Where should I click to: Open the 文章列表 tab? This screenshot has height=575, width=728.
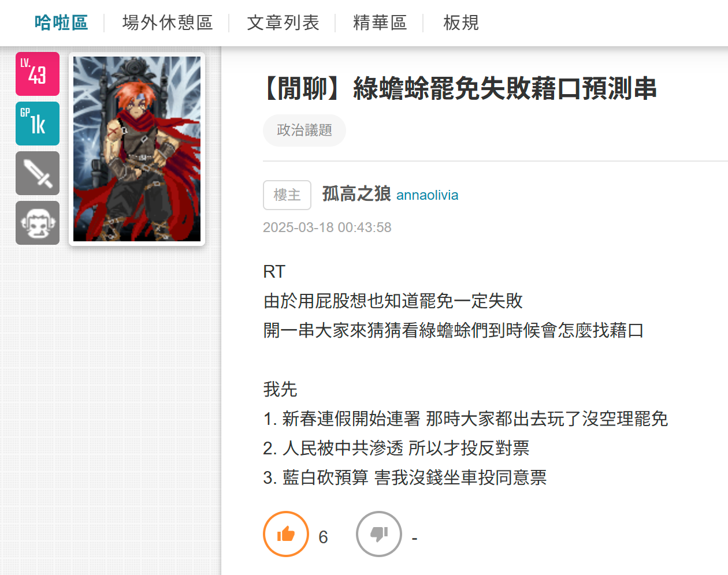(283, 23)
